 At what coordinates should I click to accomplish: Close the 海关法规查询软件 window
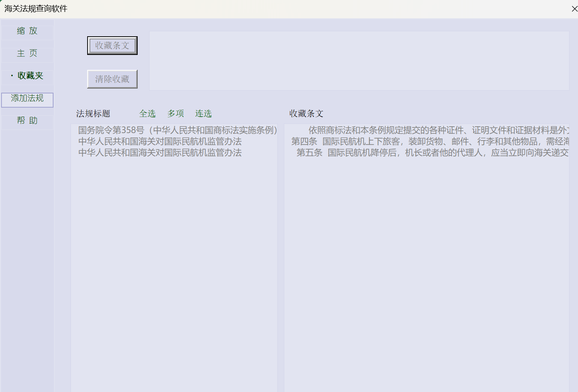[574, 9]
